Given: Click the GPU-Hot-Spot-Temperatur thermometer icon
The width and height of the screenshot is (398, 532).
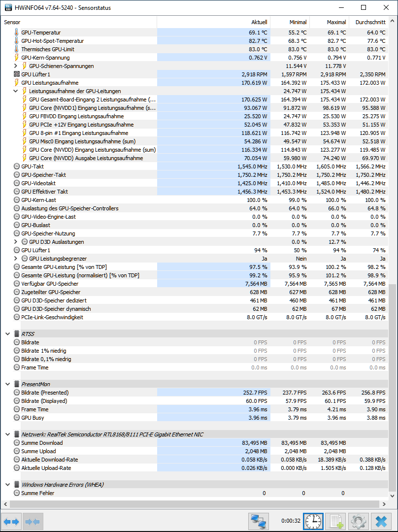Looking at the screenshot, I should (x=17, y=41).
